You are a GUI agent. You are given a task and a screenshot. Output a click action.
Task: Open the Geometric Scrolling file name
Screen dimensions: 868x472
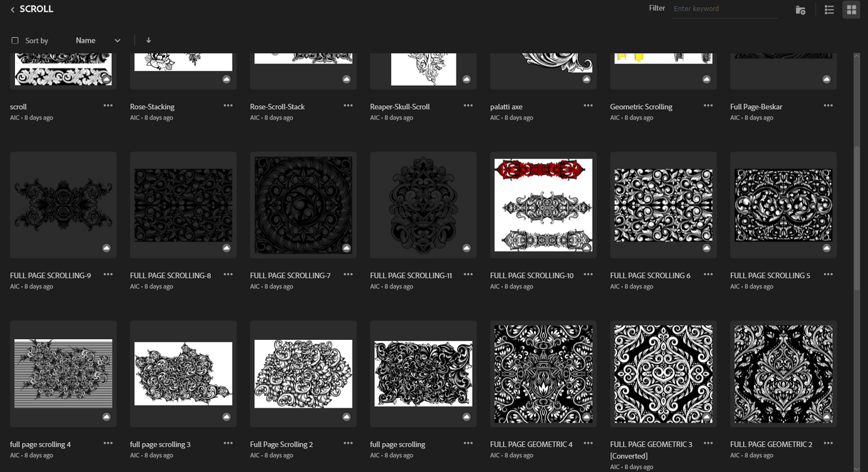641,107
